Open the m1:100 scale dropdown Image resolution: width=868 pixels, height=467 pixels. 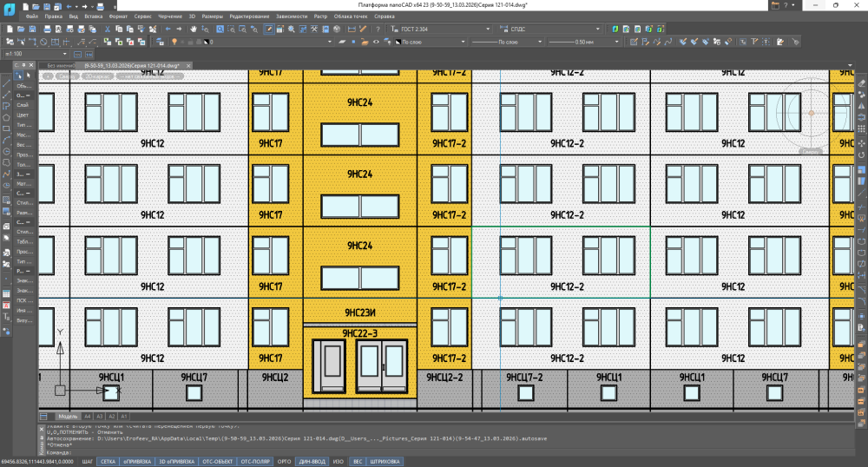(x=65, y=54)
